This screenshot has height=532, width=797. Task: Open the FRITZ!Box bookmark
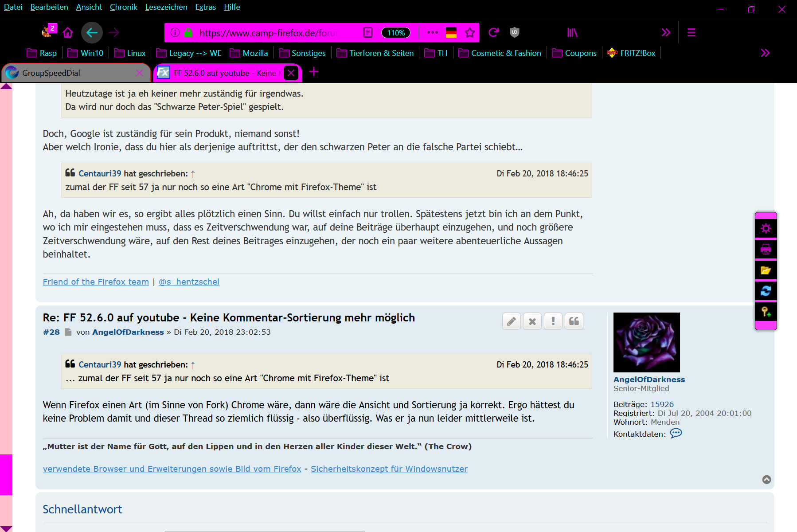[x=631, y=53]
